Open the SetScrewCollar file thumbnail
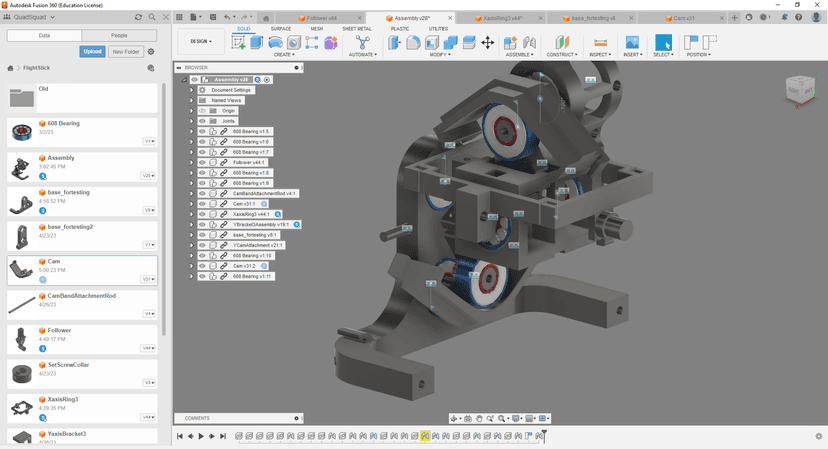Viewport: 828px width, 449px height. (21, 374)
